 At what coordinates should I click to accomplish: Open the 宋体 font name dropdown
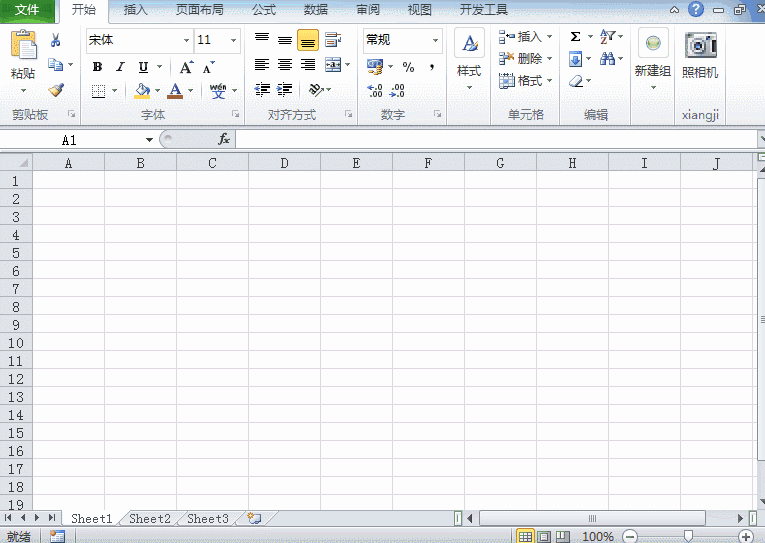(x=186, y=40)
